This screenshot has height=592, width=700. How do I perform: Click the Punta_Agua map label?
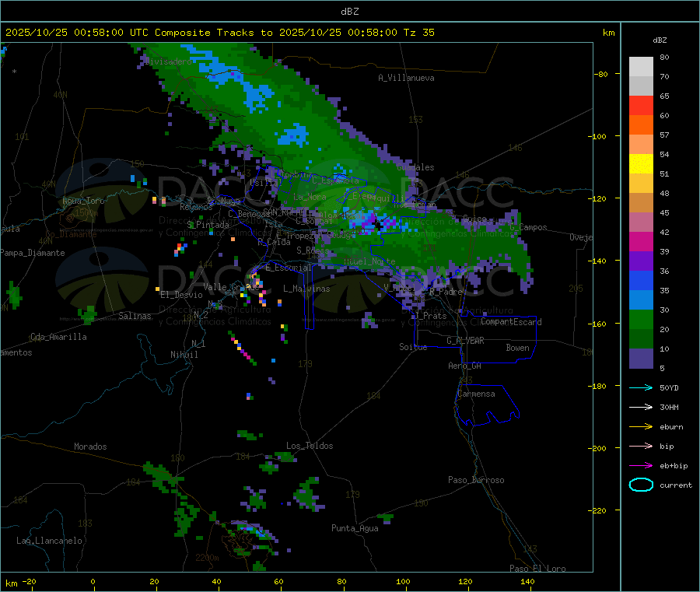(x=355, y=528)
